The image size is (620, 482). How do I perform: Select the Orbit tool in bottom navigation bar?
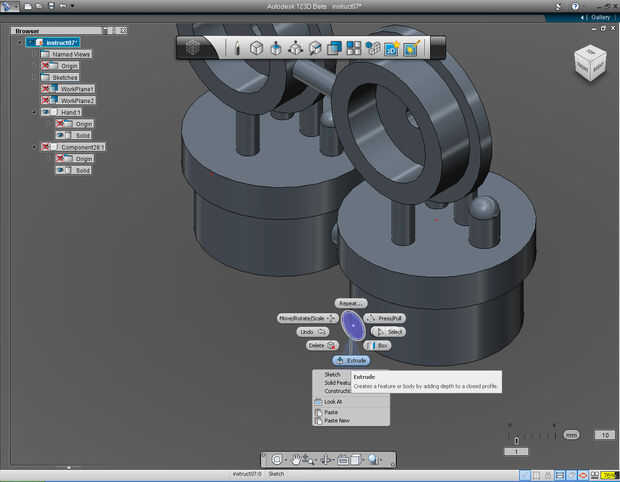pos(325,459)
